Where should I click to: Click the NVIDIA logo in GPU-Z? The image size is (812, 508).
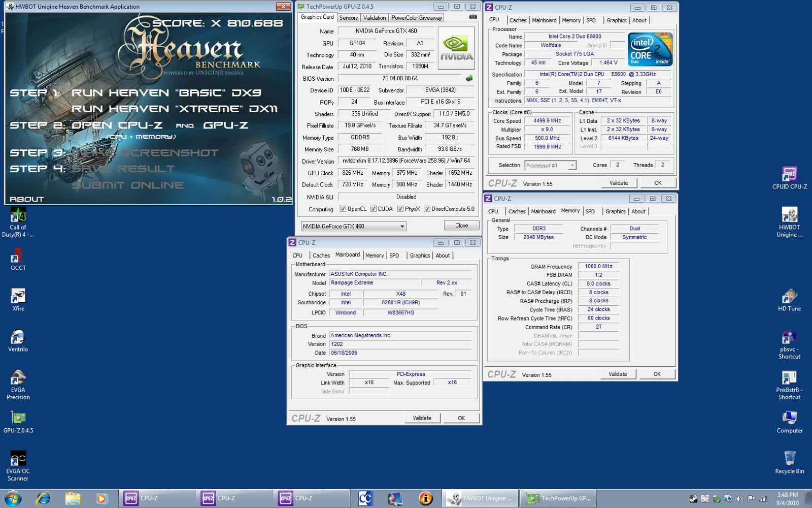(456, 48)
